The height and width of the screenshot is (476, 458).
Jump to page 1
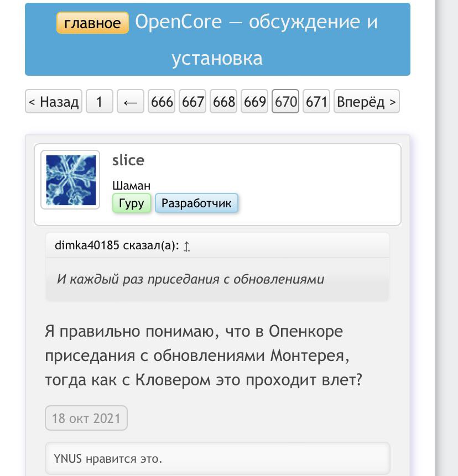[100, 101]
